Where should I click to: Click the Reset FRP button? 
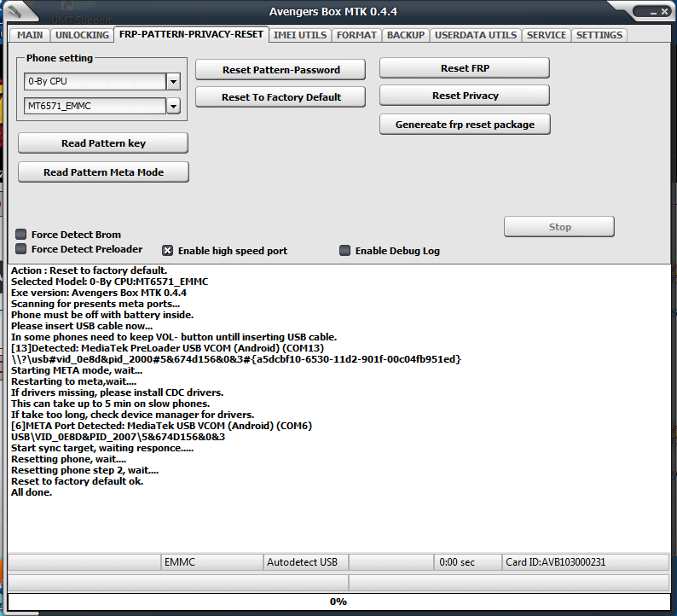[465, 68]
